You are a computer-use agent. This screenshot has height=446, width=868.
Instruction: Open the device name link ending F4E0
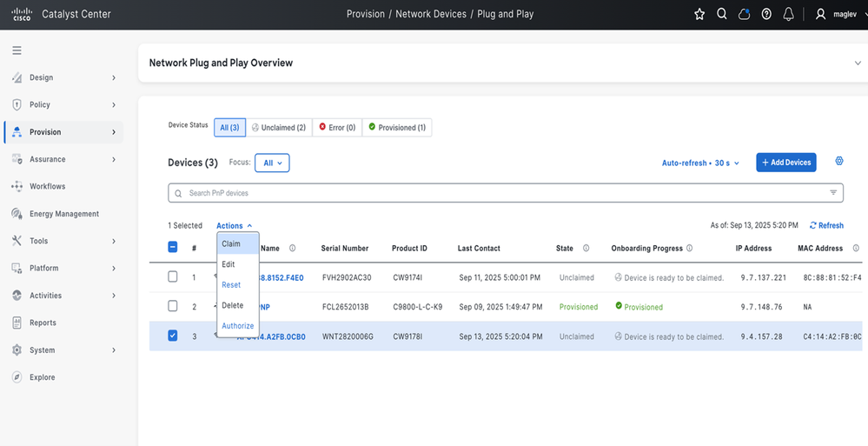pos(282,277)
